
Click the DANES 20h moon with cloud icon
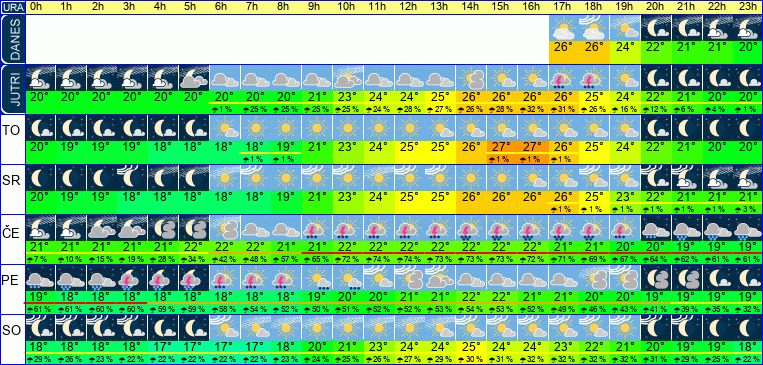point(656,28)
